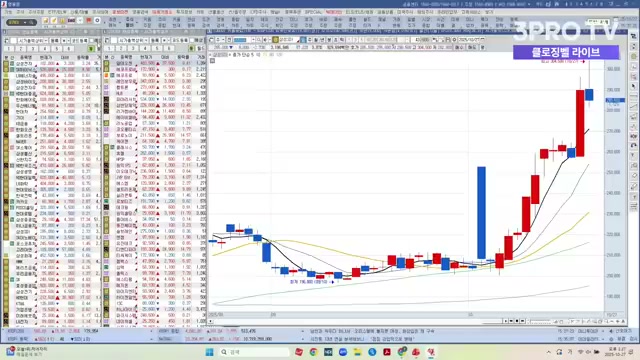Click the calendar icon beside chart date
Image resolution: width=640 pixels, height=360 pixels.
point(482,40)
